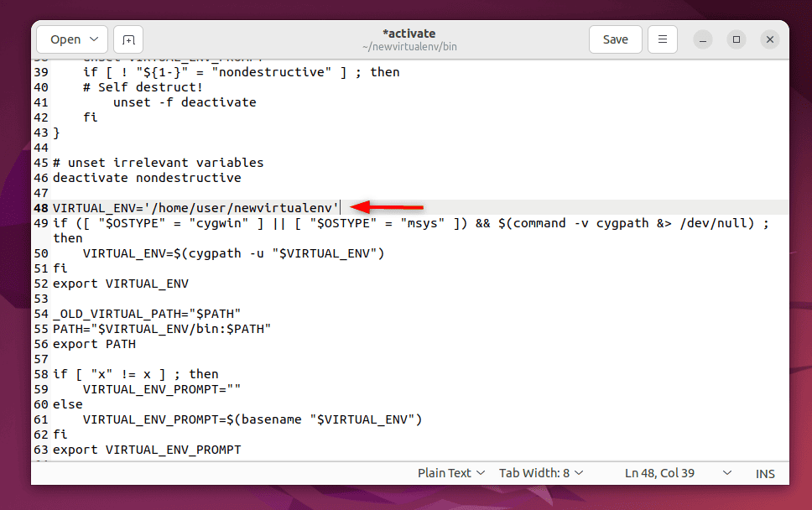
Task: Click the OSTYPE cygwin condition line 49
Action: coord(411,224)
